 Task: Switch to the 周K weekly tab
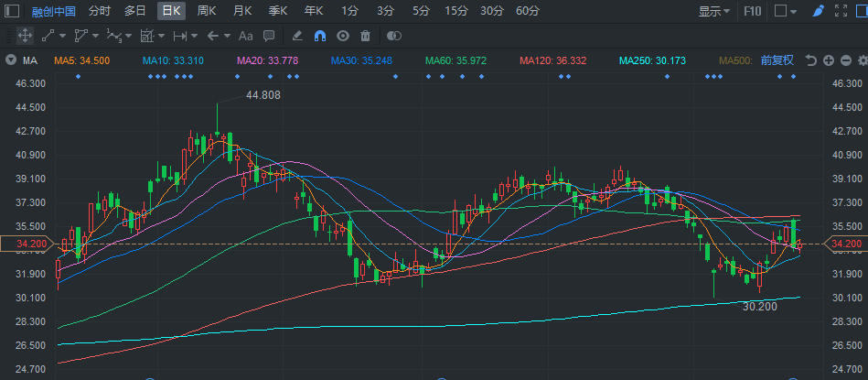pyautogui.click(x=207, y=10)
